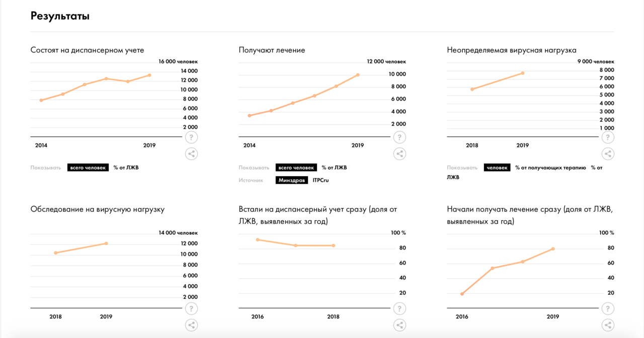Share the «Получают лечение» chart
The width and height of the screenshot is (644, 338).
[399, 154]
